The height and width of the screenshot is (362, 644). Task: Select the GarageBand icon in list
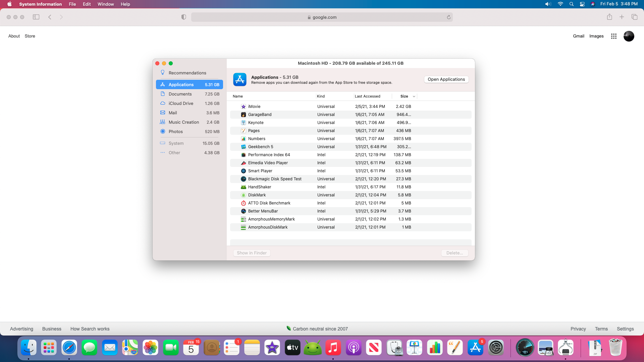pyautogui.click(x=244, y=114)
